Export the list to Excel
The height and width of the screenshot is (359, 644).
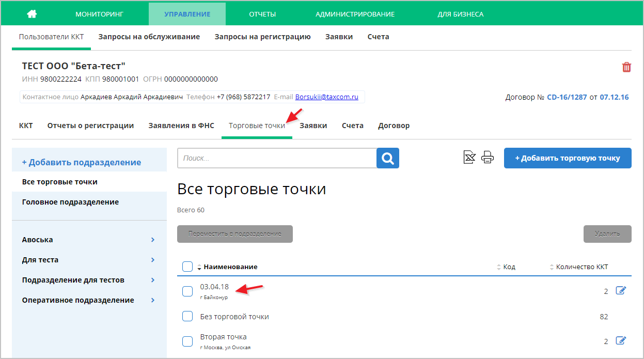point(469,158)
